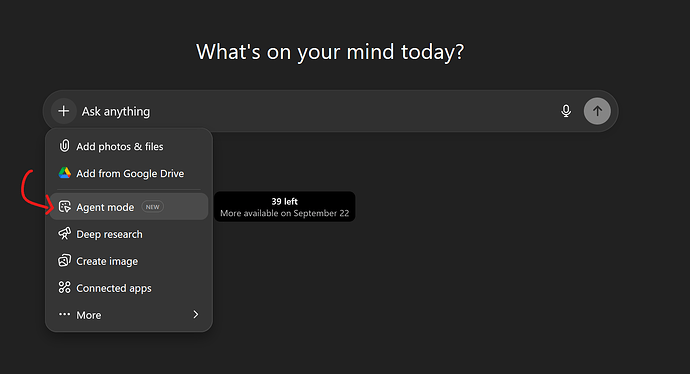The image size is (690, 374).
Task: Click the three-dots icon next to More
Action: tap(65, 314)
